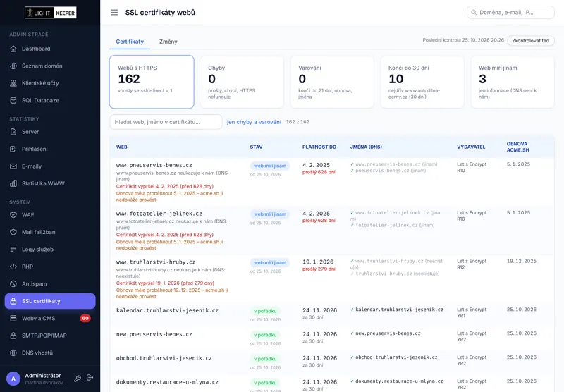Click the new.pneuservis-benes.cz web name
Image resolution: width=564 pixels, height=392 pixels.
[x=154, y=334]
